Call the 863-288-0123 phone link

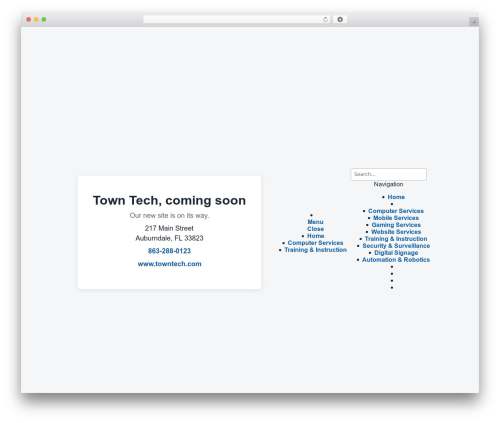(169, 251)
